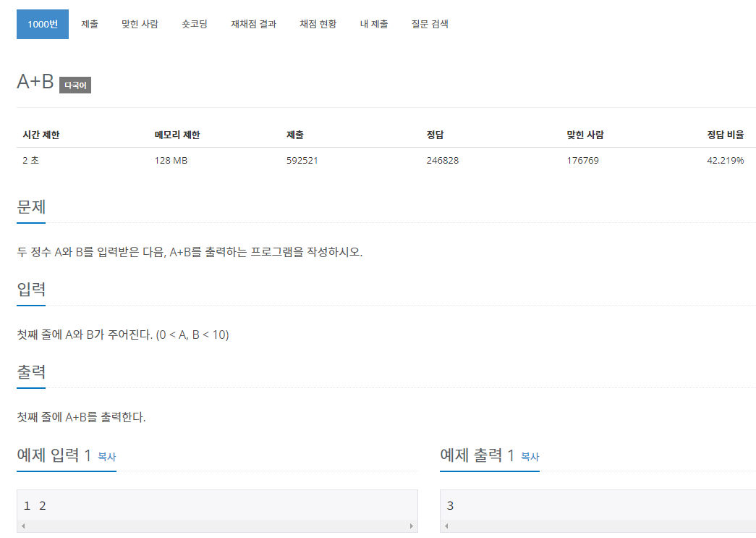The height and width of the screenshot is (538, 756).
Task: Open the 재채점 결과 tab
Action: [254, 24]
